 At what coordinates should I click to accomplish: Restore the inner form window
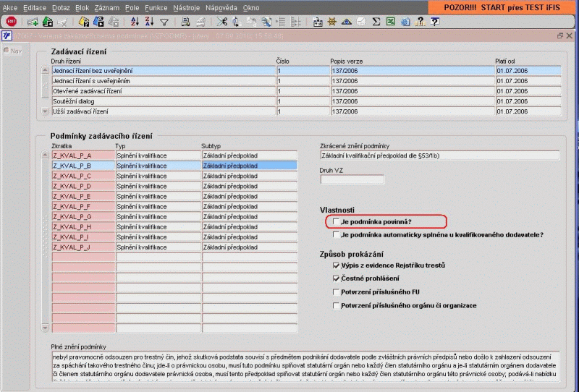click(x=560, y=36)
